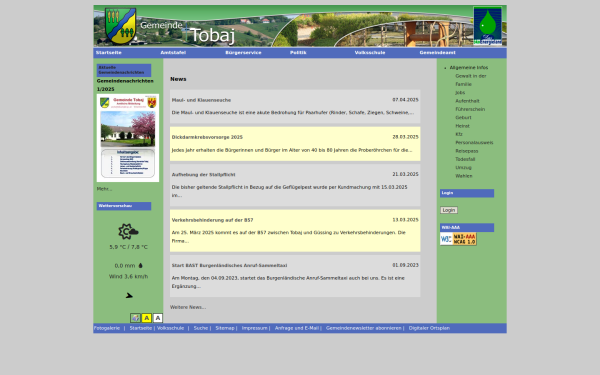Open Verkehrsbehinderung auf der B57 news
Viewport: 600px width, 375px height.
pos(212,220)
